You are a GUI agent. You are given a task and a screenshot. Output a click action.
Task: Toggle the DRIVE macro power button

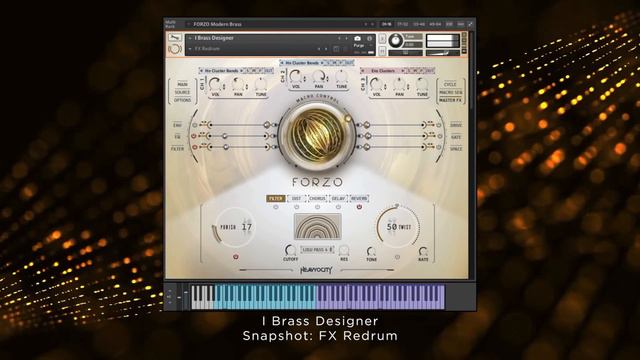point(440,125)
